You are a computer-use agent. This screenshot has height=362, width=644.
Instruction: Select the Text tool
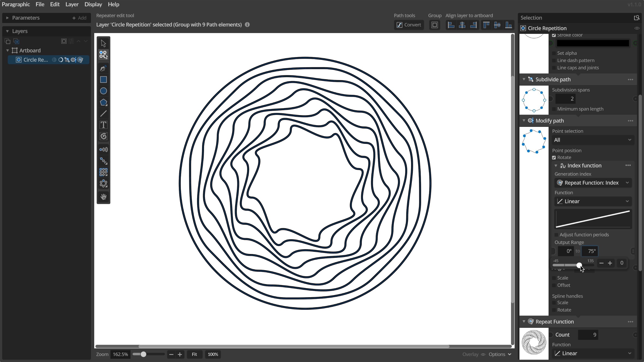103,125
